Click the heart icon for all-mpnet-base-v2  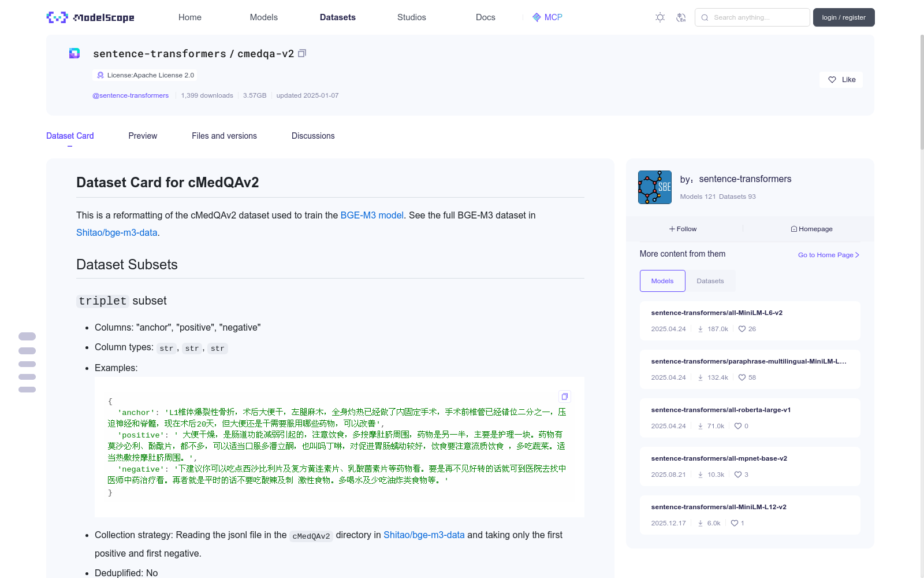738,475
